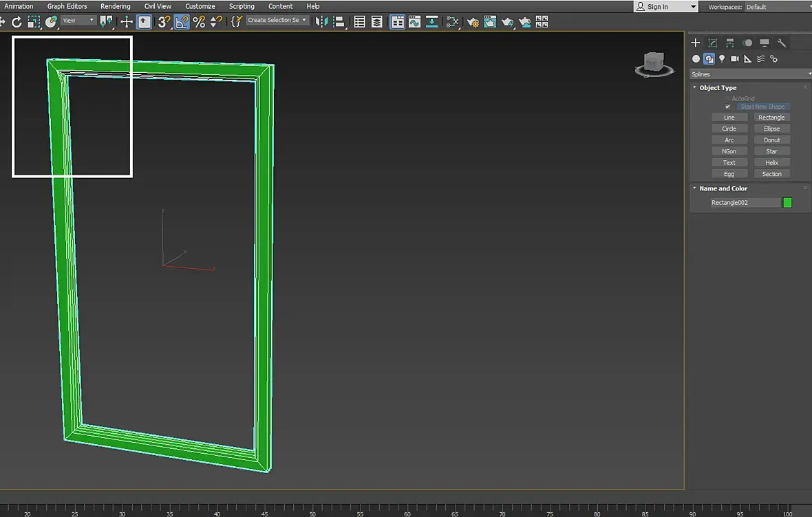Viewport: 812px width, 517px height.
Task: Open the reference coordinate View dropdown
Action: coord(78,21)
